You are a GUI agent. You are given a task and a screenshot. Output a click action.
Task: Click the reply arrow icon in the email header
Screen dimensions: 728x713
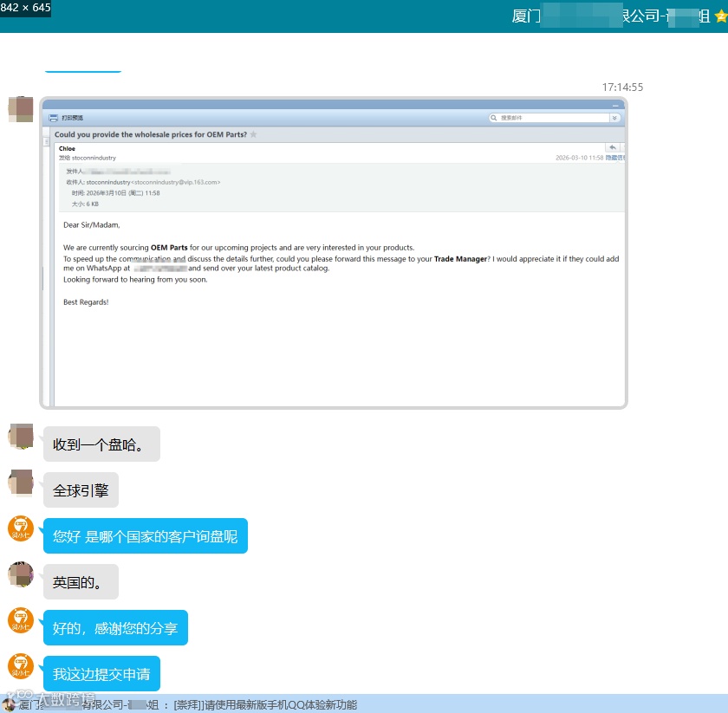point(613,147)
